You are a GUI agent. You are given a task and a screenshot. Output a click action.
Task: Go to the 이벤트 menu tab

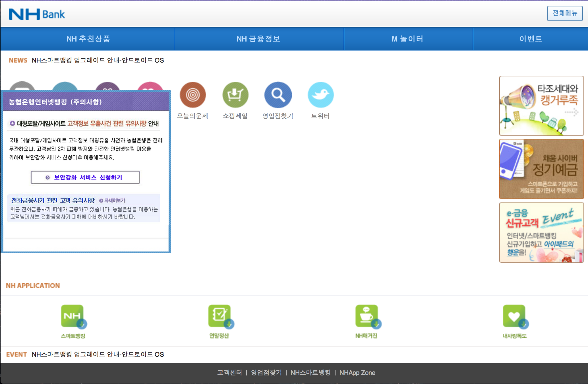click(x=531, y=39)
